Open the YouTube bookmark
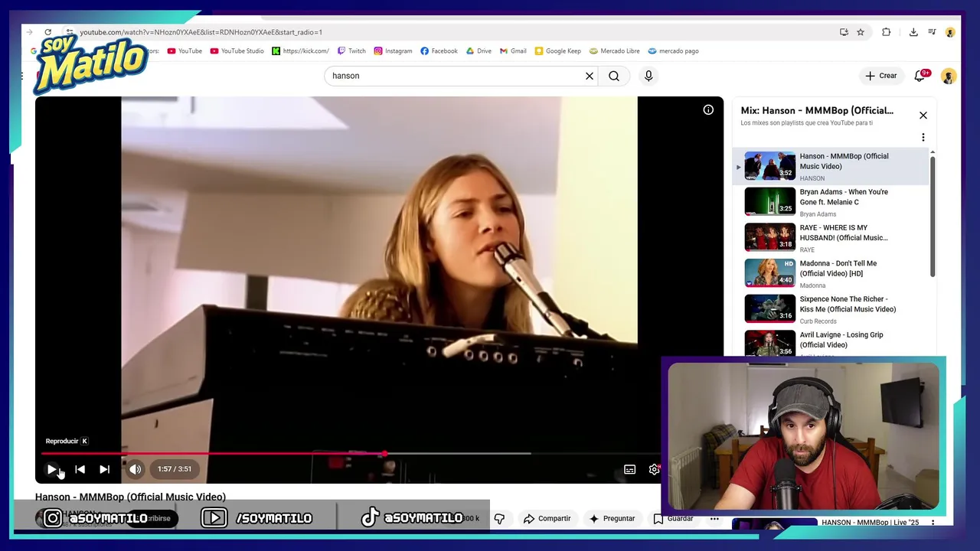 (x=185, y=51)
